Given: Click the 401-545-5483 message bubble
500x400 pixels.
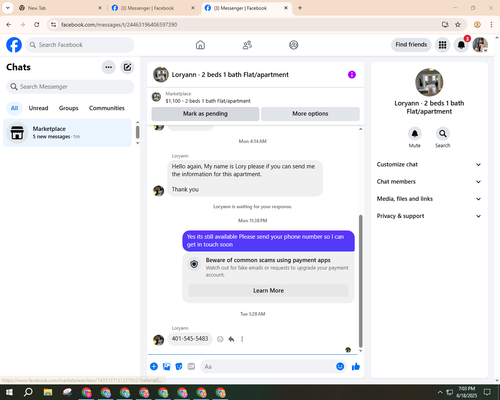Looking at the screenshot, I should coord(190,339).
